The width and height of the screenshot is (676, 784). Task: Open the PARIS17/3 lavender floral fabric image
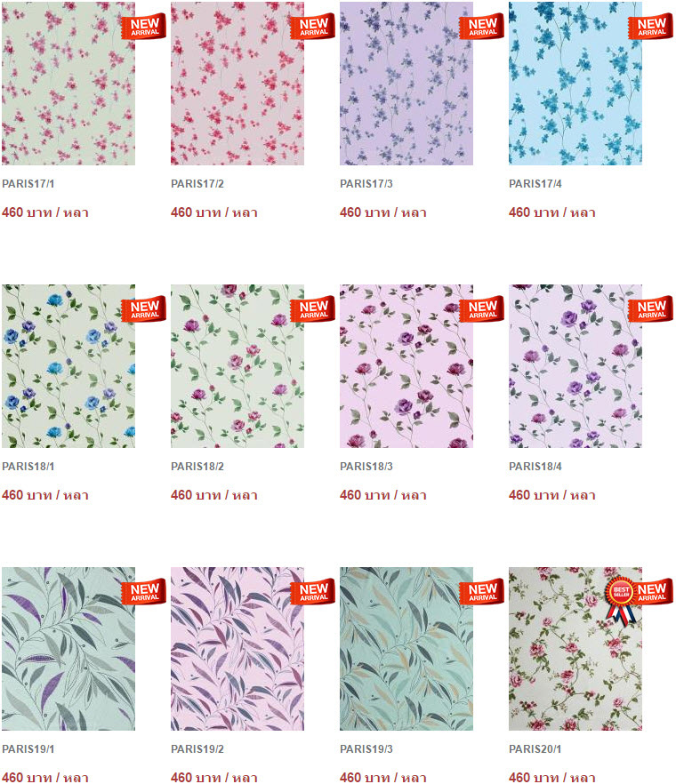[x=406, y=84]
